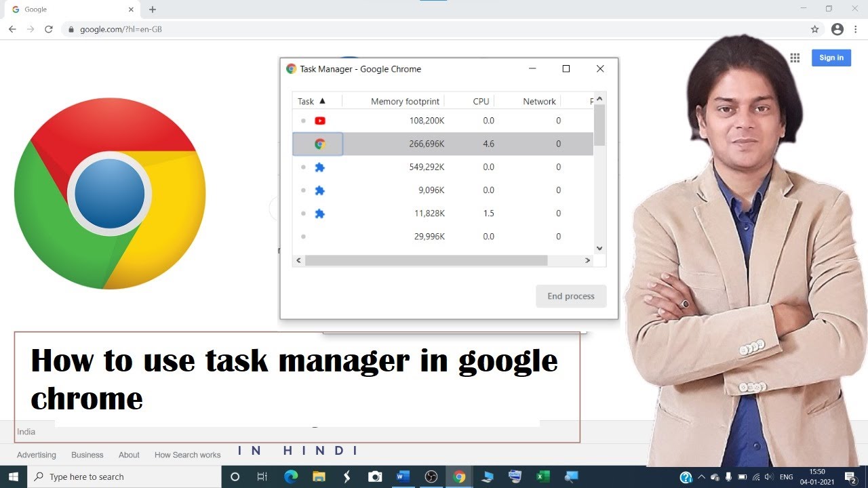Screen dimensions: 868x488
Task: Open the Camera app on taskbar
Action: coord(375,476)
